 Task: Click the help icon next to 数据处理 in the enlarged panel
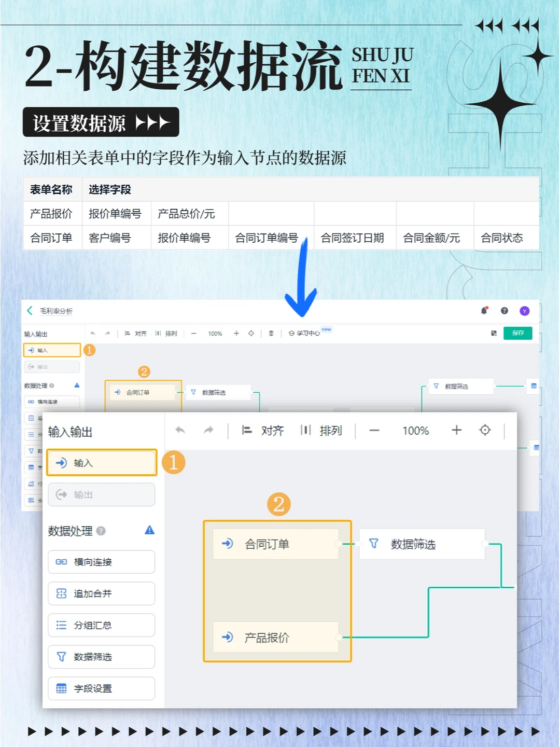[x=101, y=531]
